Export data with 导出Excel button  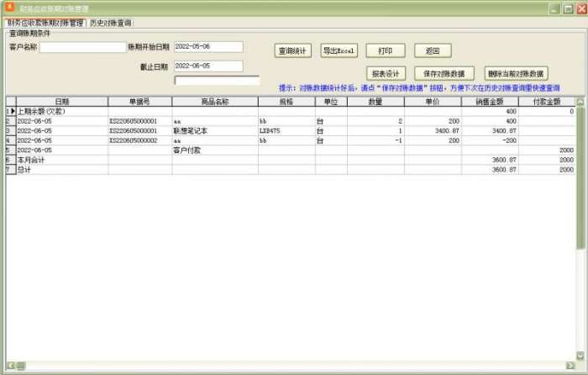point(339,50)
